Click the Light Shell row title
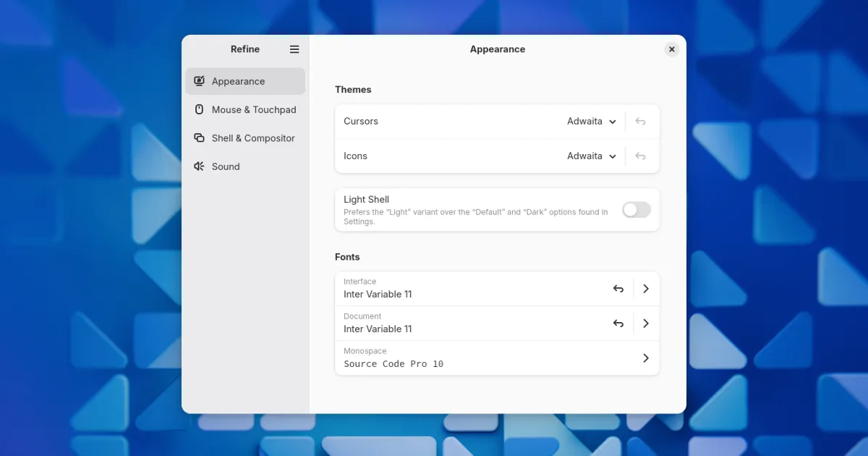The height and width of the screenshot is (456, 868). click(366, 200)
